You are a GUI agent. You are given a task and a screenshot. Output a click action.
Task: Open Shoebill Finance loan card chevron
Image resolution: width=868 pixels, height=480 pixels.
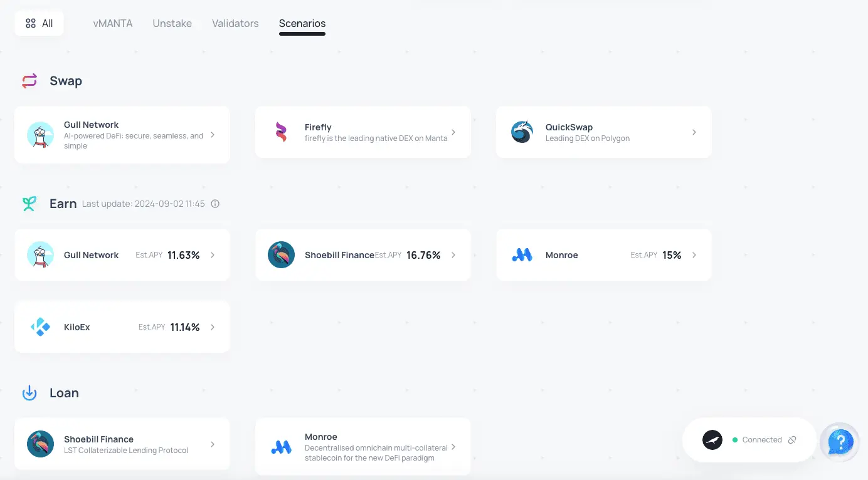(213, 444)
